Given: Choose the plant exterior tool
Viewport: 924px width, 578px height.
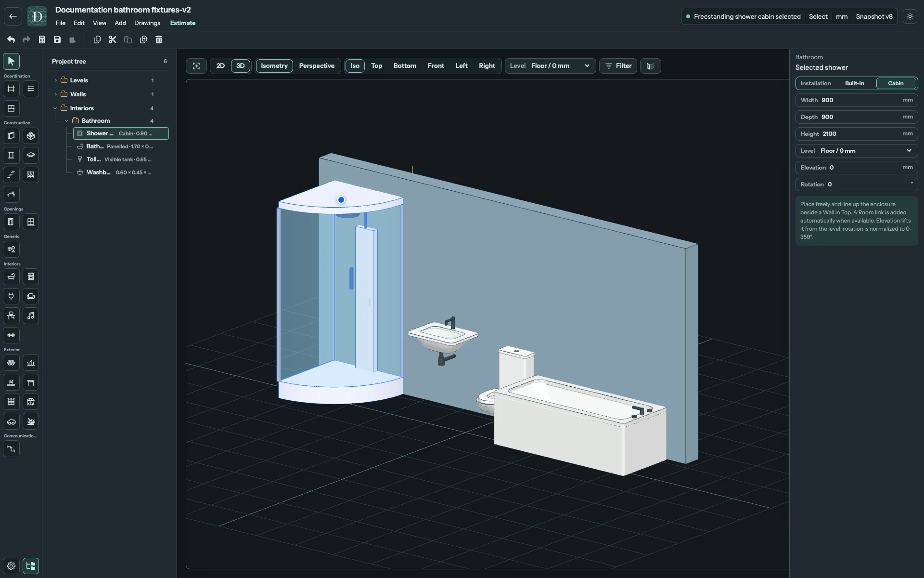Looking at the screenshot, I should click(31, 421).
